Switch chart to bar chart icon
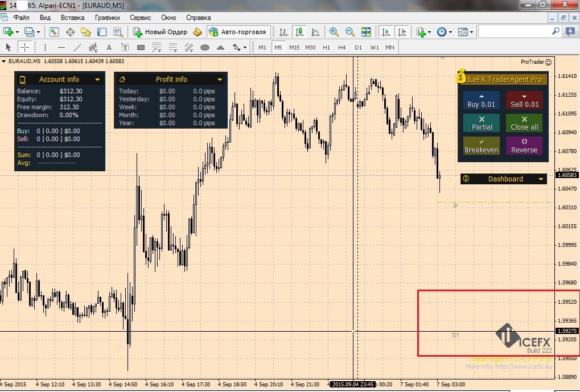This screenshot has height=392, width=580. tap(283, 32)
